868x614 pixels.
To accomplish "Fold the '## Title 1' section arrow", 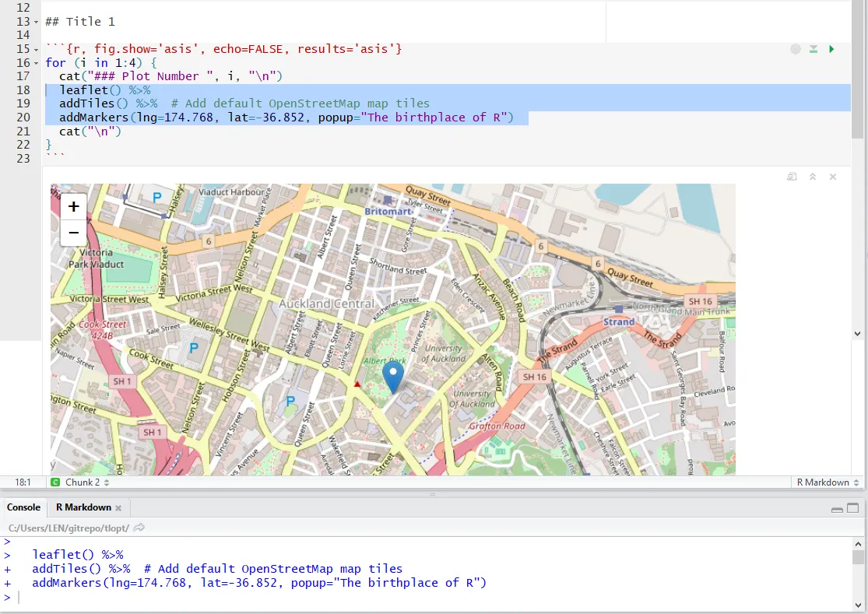I will (37, 22).
